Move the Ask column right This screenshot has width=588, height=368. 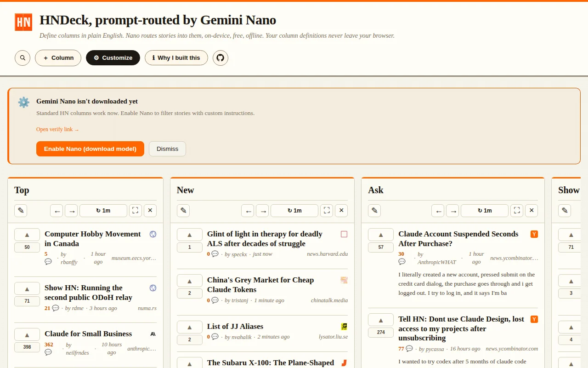452,211
